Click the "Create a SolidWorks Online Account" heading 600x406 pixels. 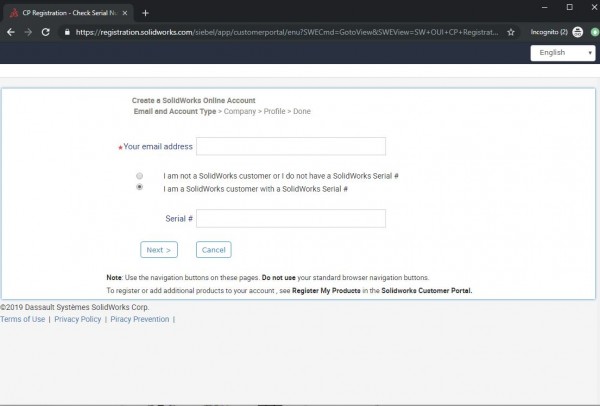pyautogui.click(x=194, y=100)
